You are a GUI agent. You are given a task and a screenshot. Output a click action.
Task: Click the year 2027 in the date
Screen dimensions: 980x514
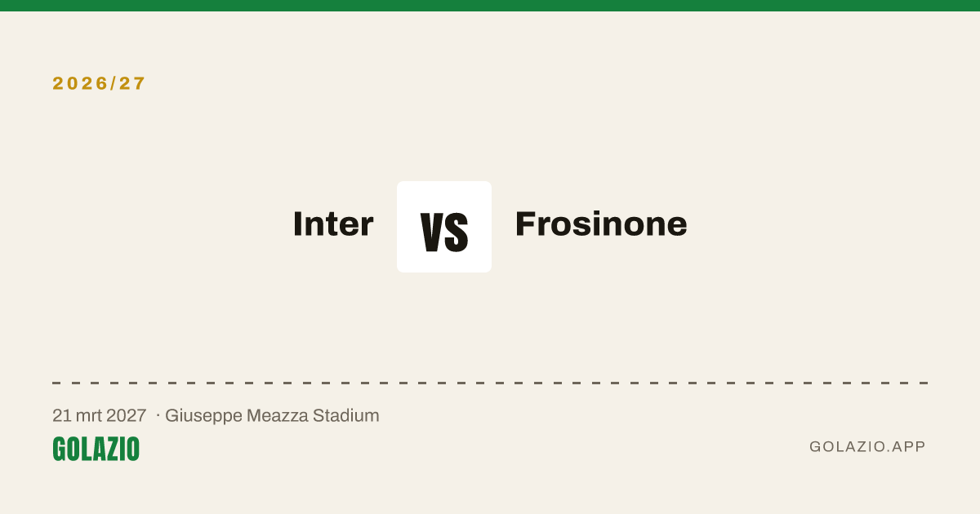tap(127, 415)
